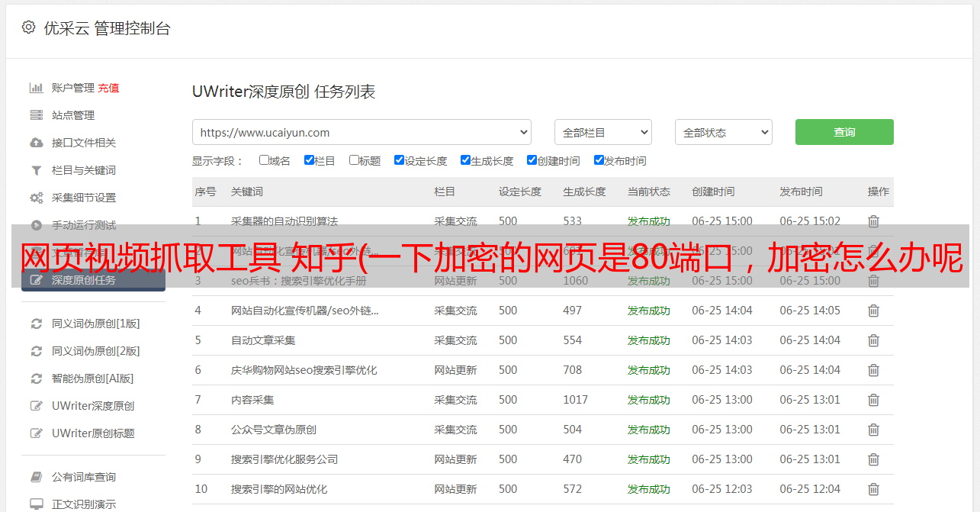This screenshot has width=980, height=512.
Task: Click keyword 采集器的自动识别算法
Action: [x=284, y=221]
